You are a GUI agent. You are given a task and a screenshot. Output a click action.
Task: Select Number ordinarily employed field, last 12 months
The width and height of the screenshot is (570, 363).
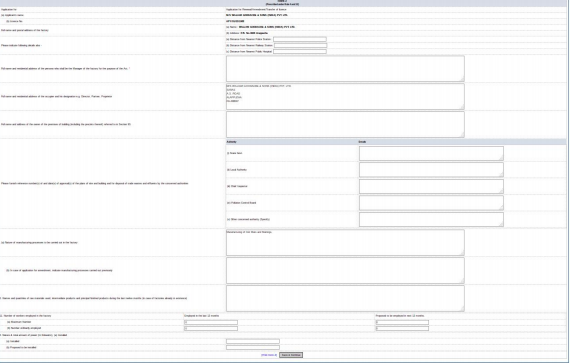point(211,328)
